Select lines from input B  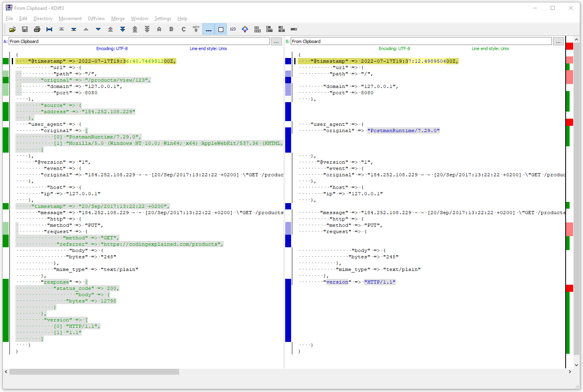pos(171,29)
